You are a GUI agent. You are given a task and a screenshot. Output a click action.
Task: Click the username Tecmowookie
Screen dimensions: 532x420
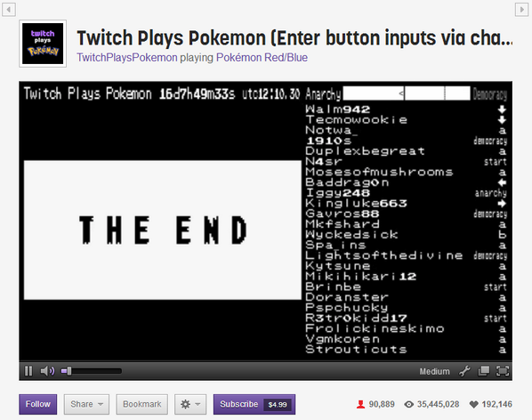[356, 120]
